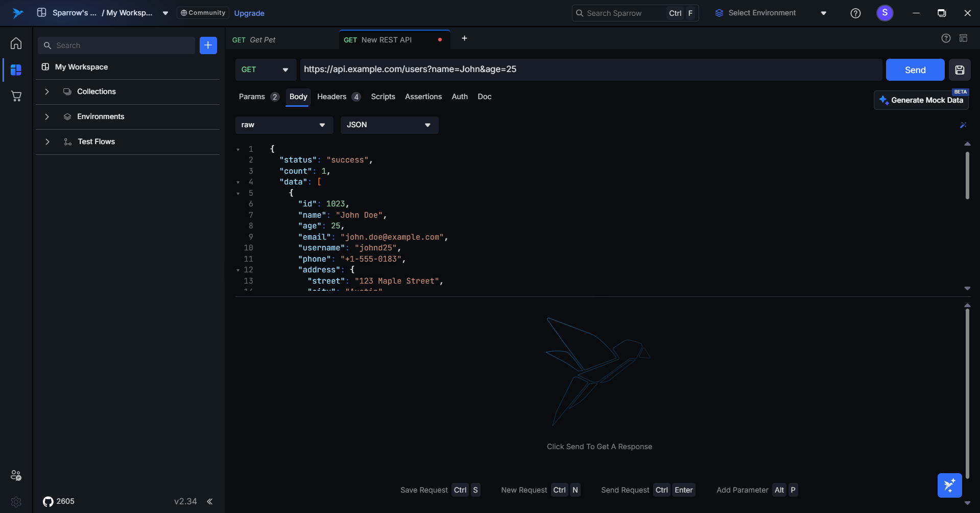Open the AI assistant sparkle button
Image resolution: width=980 pixels, height=513 pixels.
point(949,485)
